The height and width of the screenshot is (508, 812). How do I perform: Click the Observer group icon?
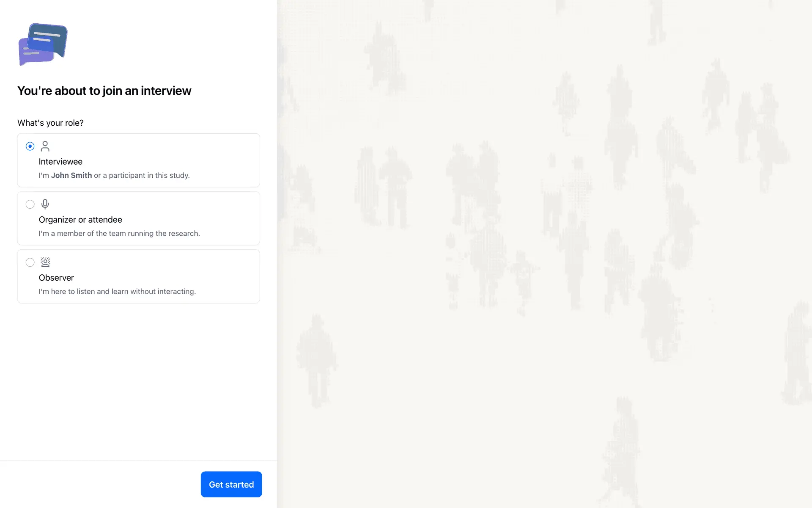[x=45, y=262]
